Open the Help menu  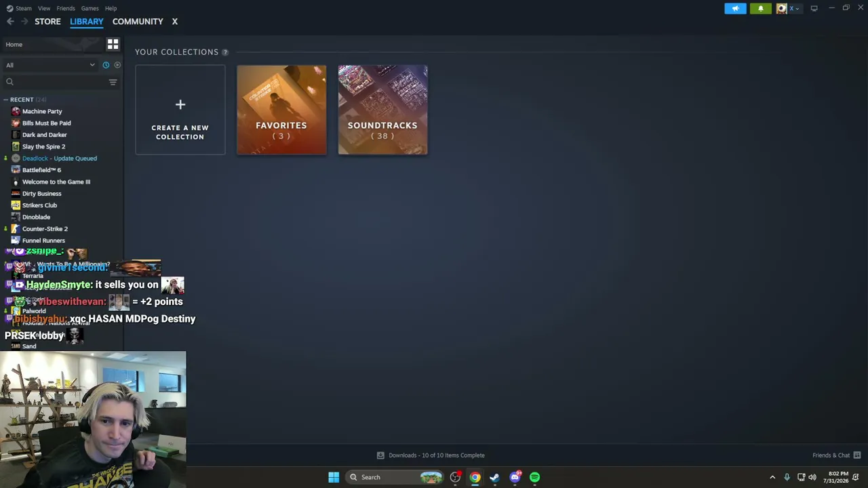(111, 8)
